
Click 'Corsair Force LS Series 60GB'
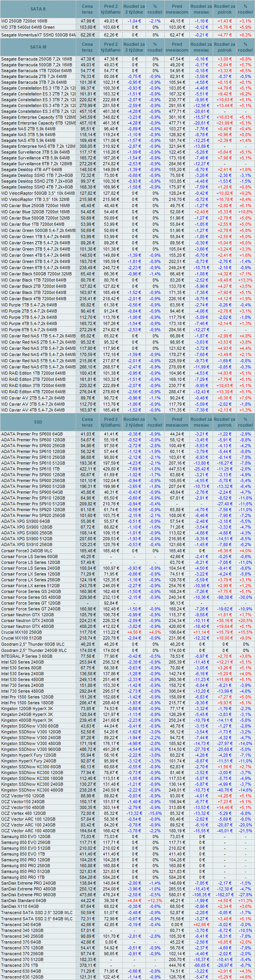[x=29, y=557]
